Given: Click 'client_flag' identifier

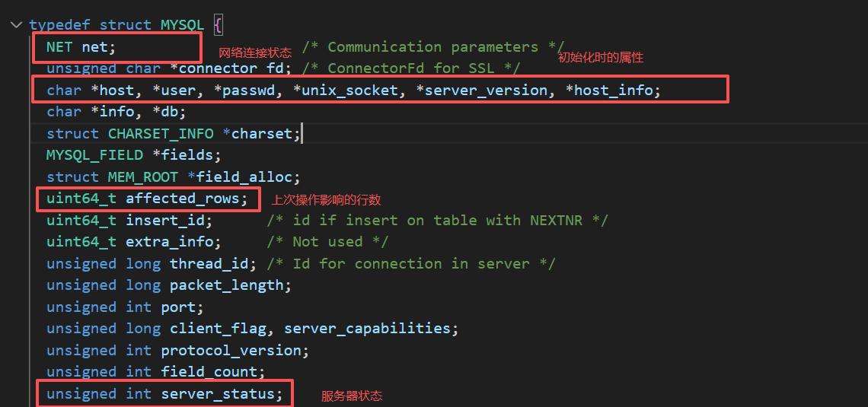Looking at the screenshot, I should pyautogui.click(x=218, y=329).
